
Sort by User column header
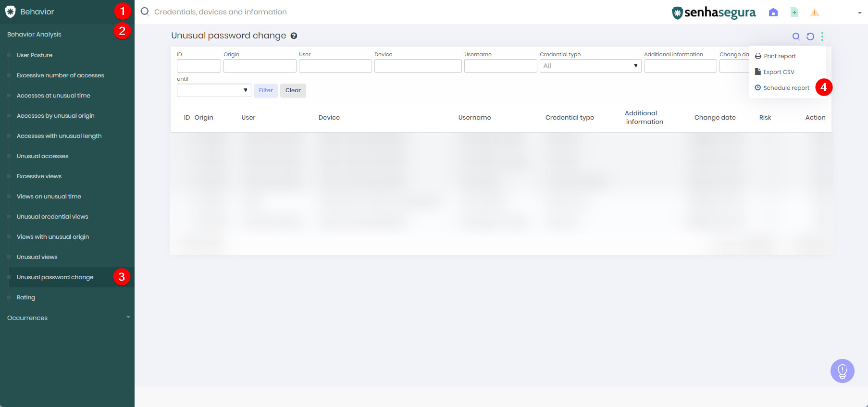[248, 117]
